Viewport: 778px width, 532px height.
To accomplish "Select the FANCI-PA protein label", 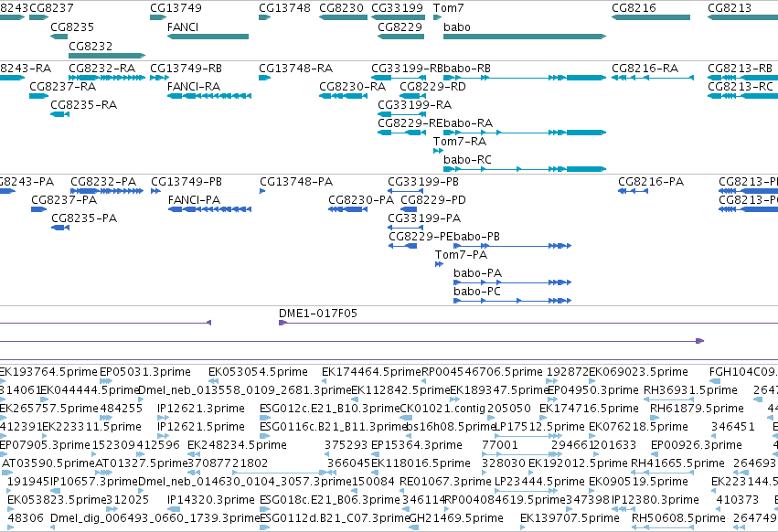I will (194, 200).
